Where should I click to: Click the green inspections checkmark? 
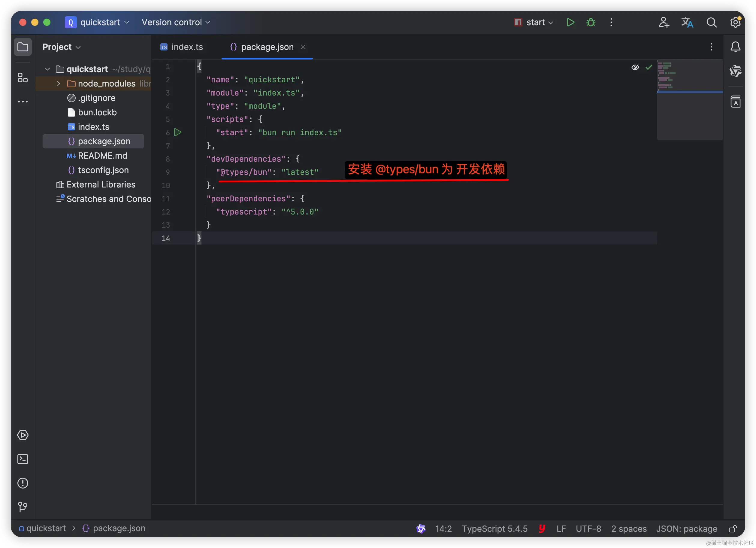[x=649, y=67]
